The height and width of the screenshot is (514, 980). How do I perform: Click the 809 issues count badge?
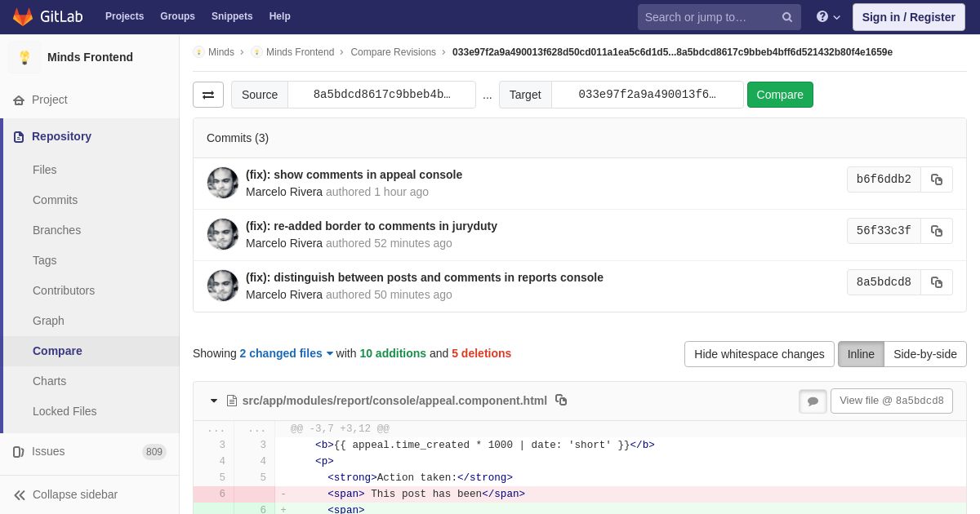154,452
